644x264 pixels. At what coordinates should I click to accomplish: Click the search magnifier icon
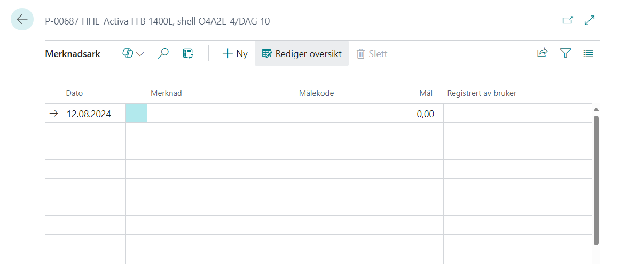pyautogui.click(x=163, y=53)
